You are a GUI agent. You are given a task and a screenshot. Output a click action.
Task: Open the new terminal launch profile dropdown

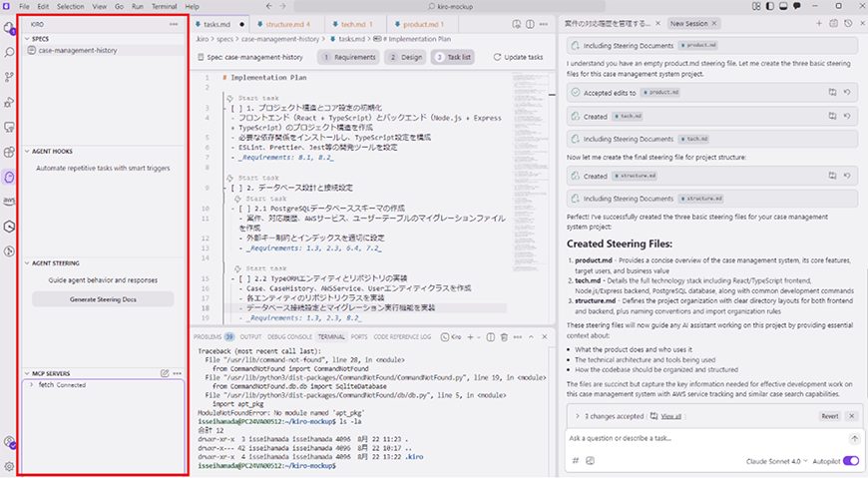coord(478,336)
